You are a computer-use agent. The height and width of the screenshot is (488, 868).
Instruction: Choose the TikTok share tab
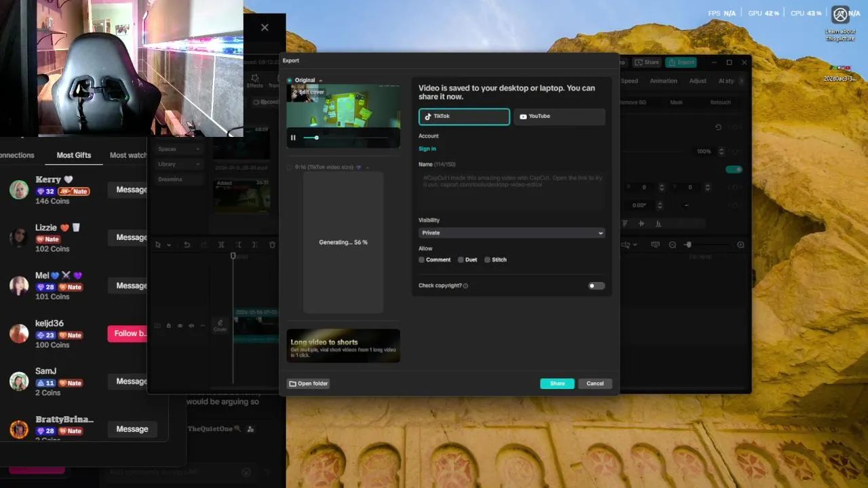(464, 117)
